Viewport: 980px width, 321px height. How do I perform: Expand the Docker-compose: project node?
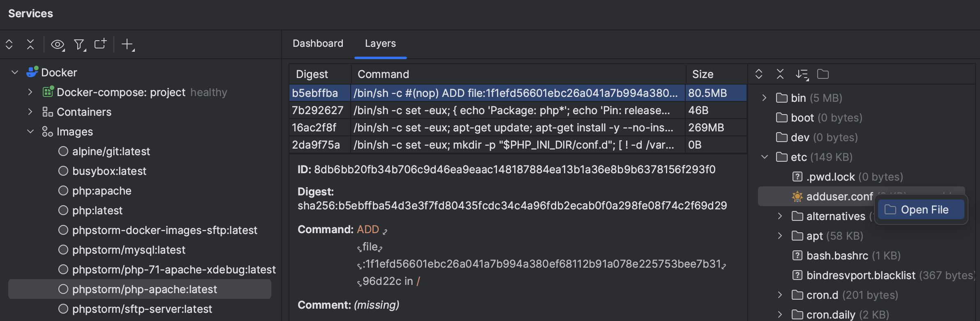point(30,92)
